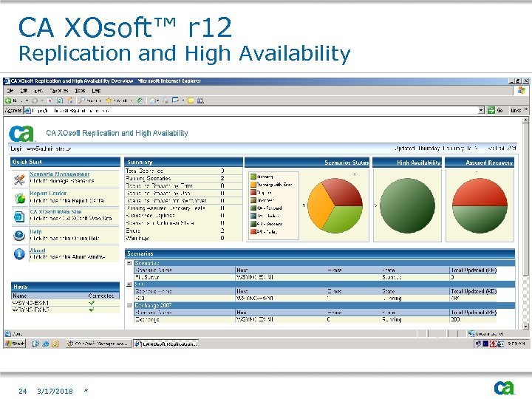Click the first quick launch icon beside Start
The width and height of the screenshot is (532, 399).
click(35, 344)
